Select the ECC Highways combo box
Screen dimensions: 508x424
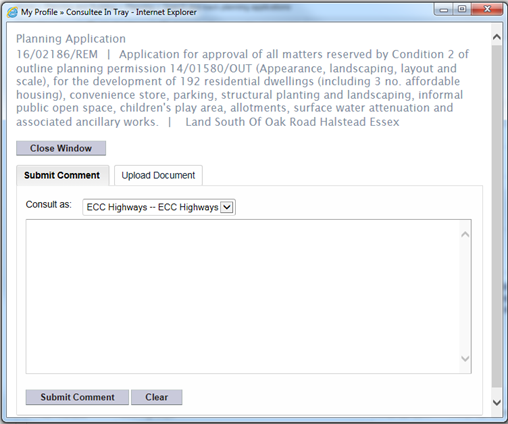[x=159, y=207]
